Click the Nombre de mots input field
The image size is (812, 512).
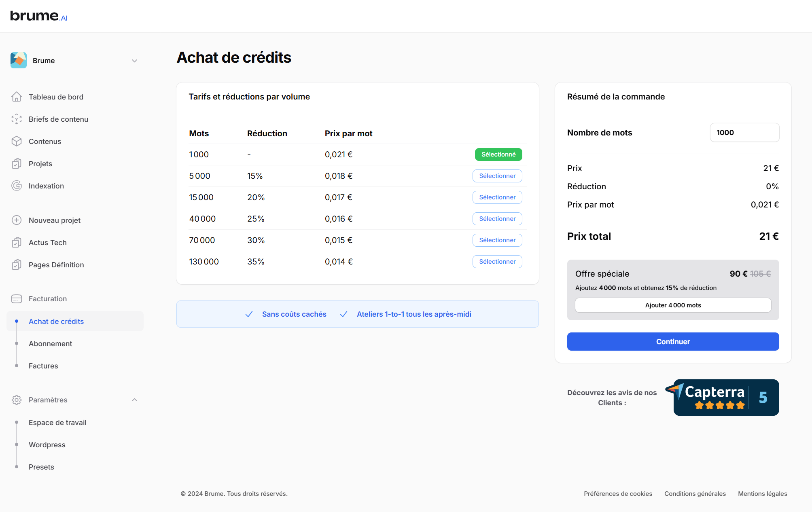click(x=744, y=133)
